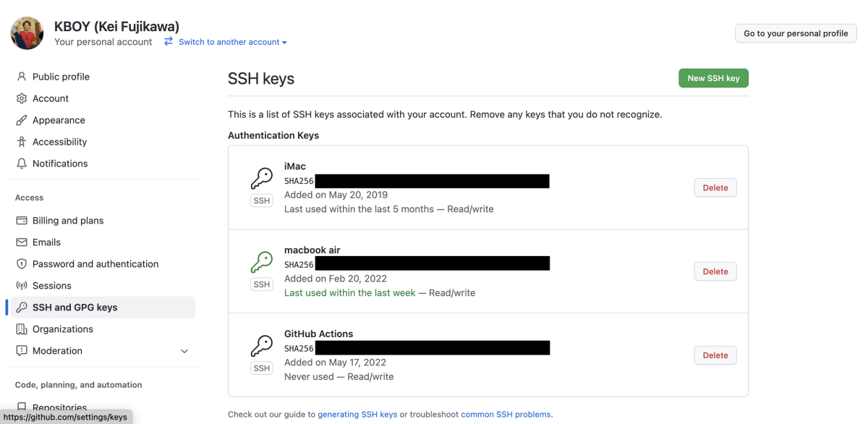Open Password and authentication settings
The width and height of the screenshot is (868, 424).
point(95,264)
